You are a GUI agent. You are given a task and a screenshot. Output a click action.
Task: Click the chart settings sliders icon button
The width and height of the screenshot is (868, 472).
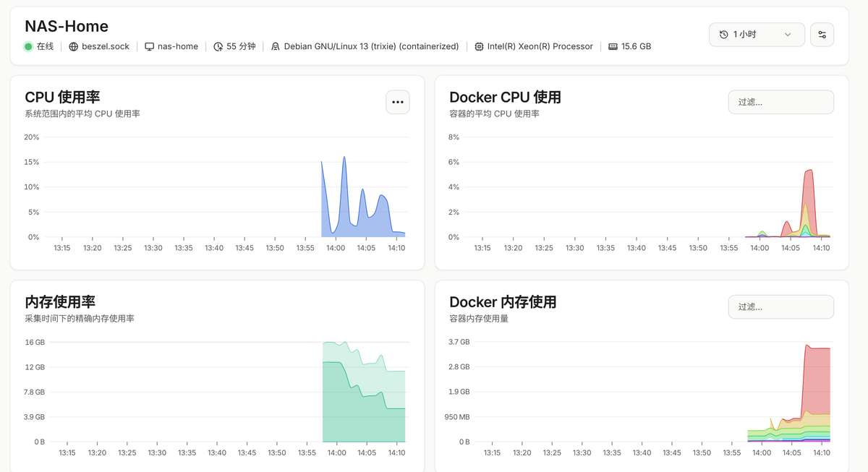click(x=822, y=35)
